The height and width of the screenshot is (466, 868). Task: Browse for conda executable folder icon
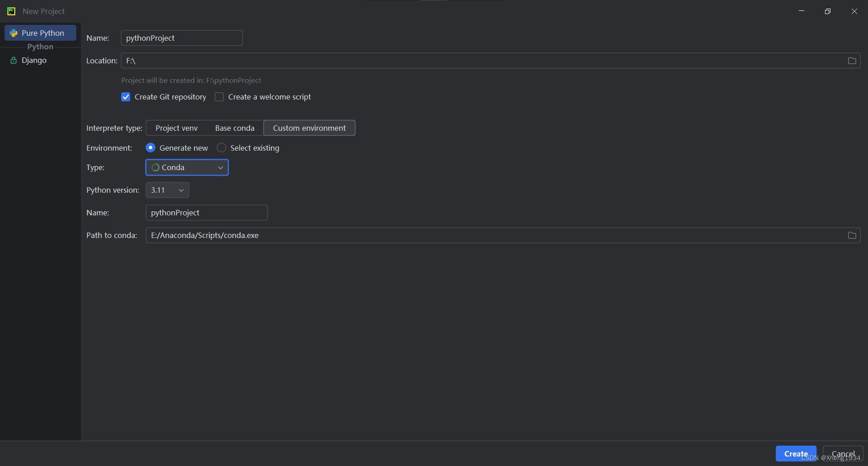click(x=852, y=235)
